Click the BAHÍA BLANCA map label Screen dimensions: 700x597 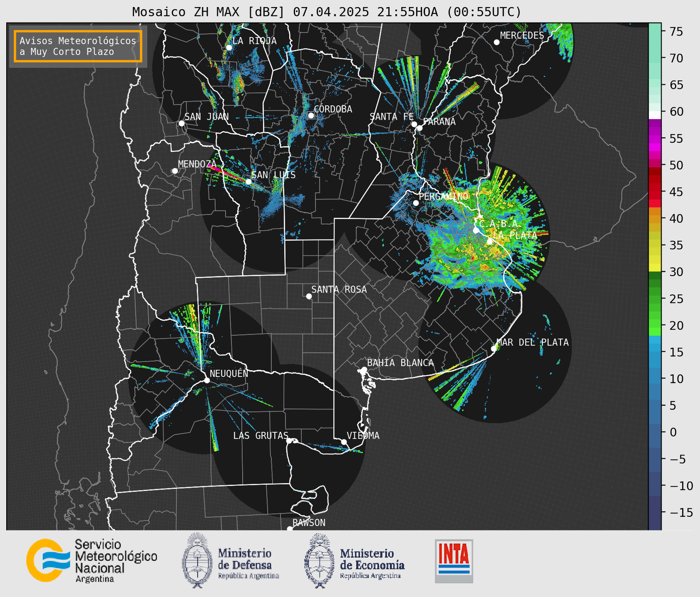[x=400, y=363]
